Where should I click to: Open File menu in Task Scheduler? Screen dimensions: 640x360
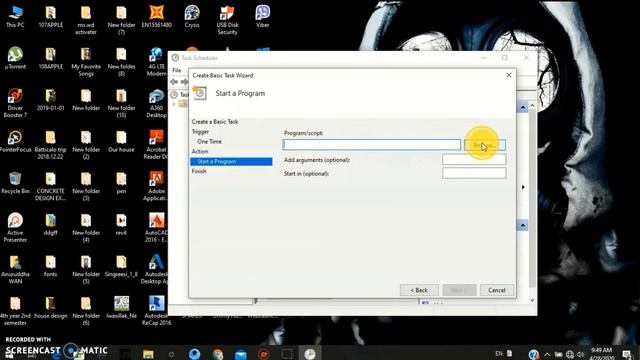176,70
